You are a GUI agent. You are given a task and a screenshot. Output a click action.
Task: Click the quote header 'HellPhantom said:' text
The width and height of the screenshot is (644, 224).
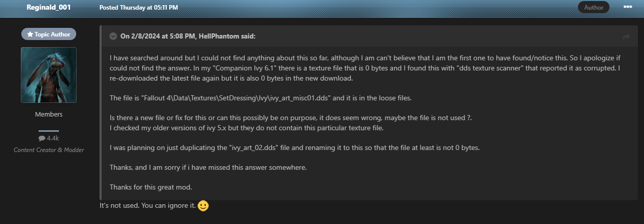point(188,36)
